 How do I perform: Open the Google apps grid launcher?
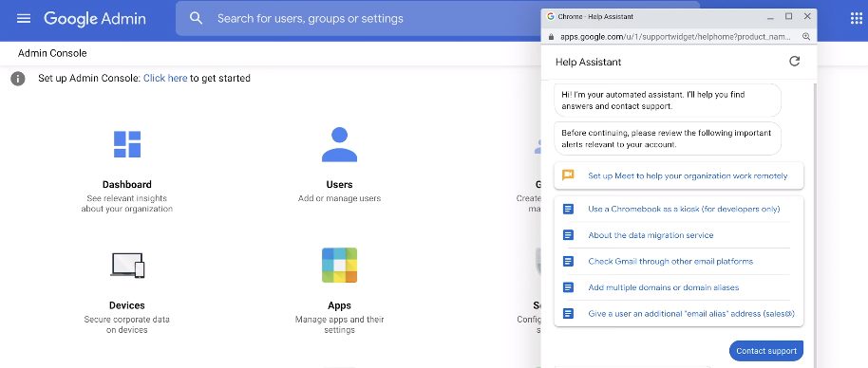pos(856,18)
